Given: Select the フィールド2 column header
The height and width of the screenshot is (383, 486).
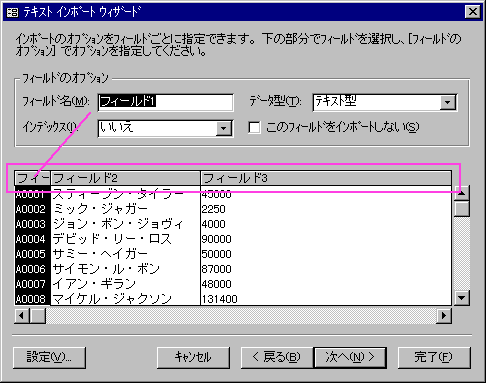Looking at the screenshot, I should coord(126,178).
